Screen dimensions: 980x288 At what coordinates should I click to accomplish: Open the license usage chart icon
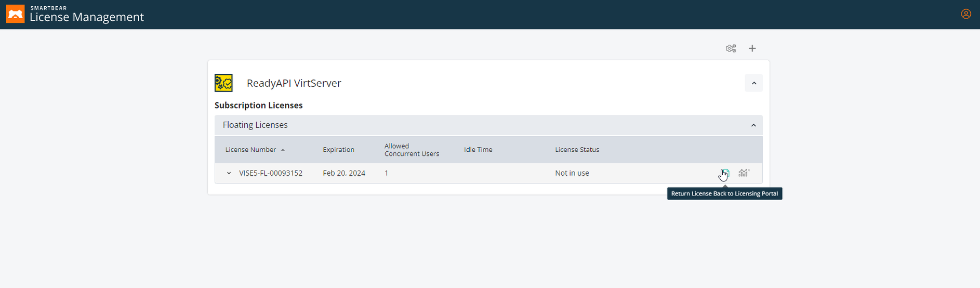[x=744, y=173]
